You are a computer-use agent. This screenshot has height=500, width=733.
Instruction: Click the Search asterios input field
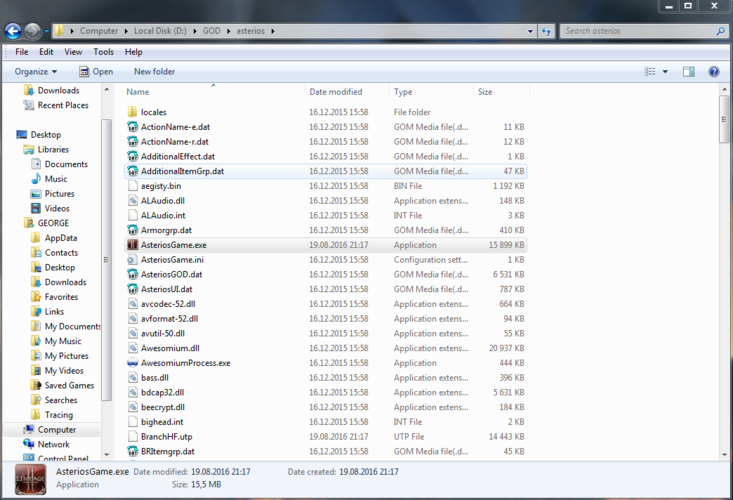point(638,31)
